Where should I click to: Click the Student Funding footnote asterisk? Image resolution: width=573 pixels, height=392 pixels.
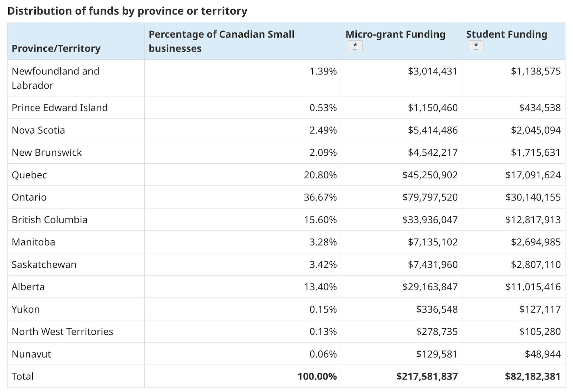[476, 46]
